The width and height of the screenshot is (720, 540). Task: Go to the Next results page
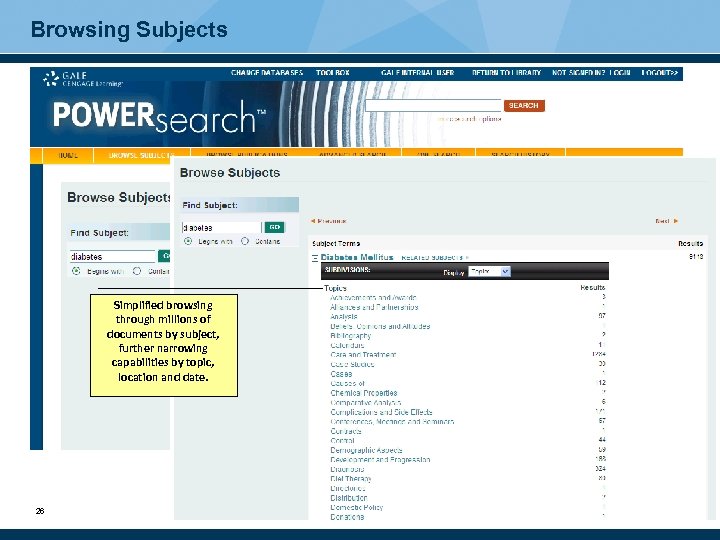(x=667, y=221)
